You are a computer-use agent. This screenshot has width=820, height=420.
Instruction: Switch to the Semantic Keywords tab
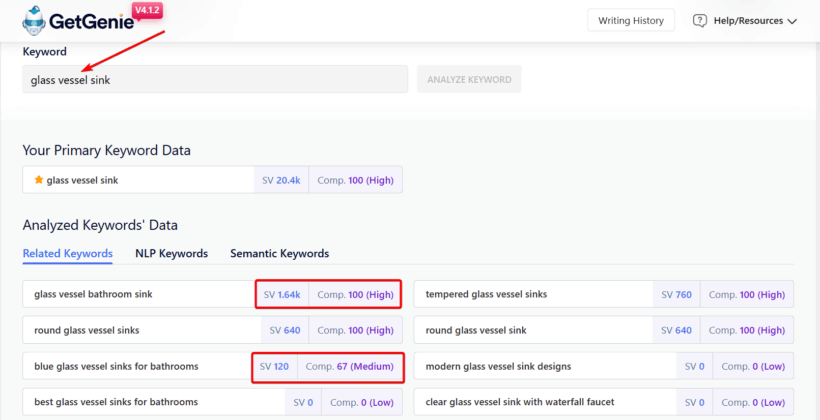[x=279, y=253]
